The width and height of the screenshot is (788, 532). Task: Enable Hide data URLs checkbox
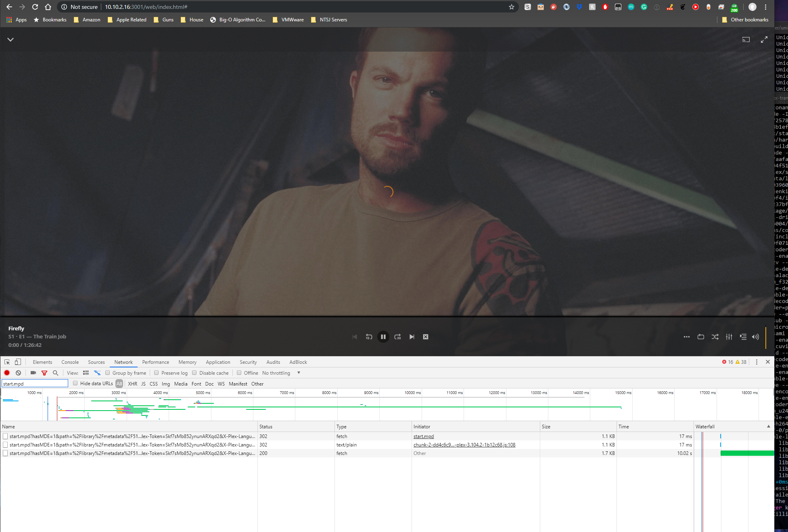(x=75, y=383)
